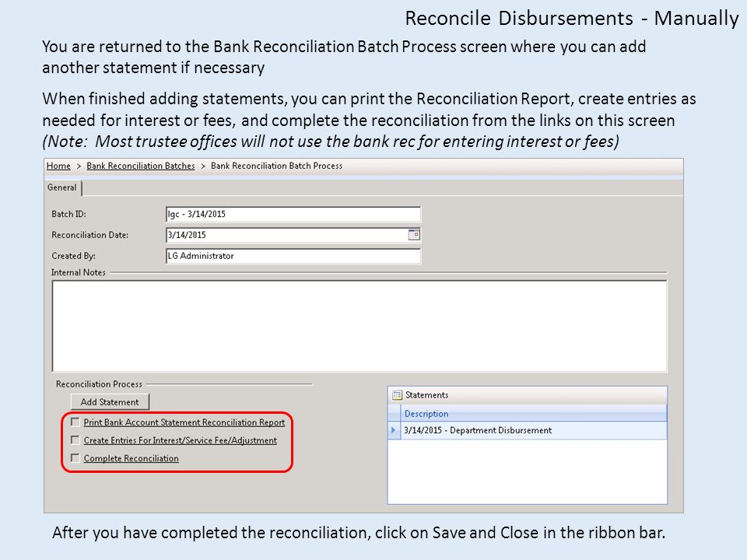Open Create Entries For Interest/Service Fee/Adjustment link
Image resolution: width=747 pixels, height=560 pixels.
click(180, 440)
